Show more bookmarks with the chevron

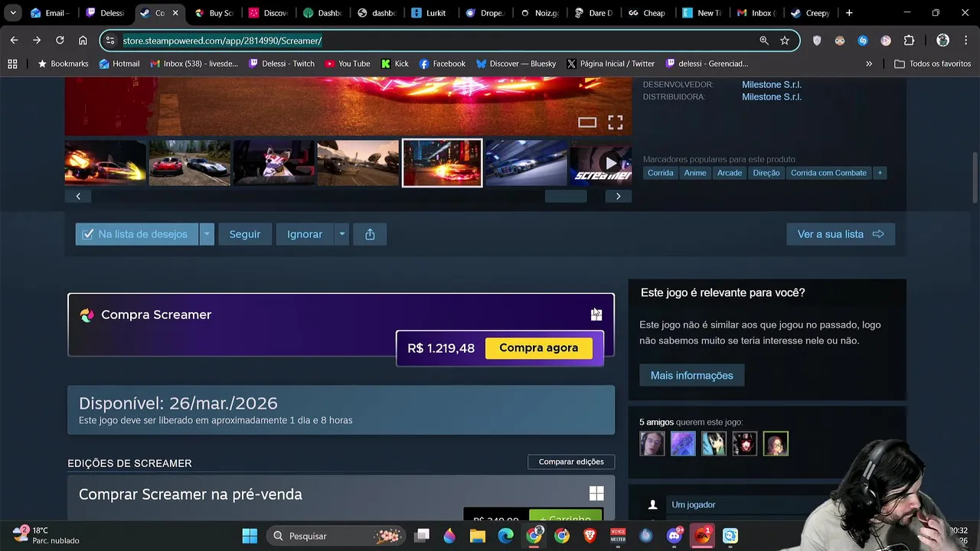pos(869,64)
